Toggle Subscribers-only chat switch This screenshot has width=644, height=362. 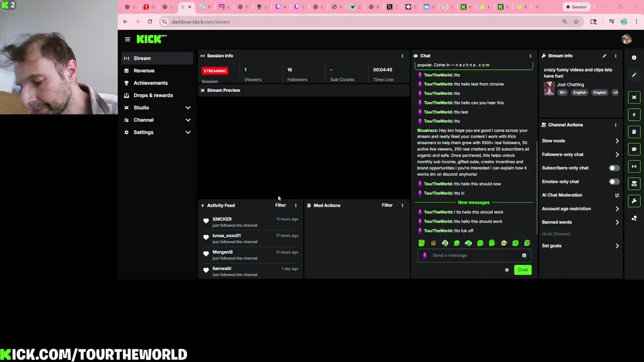[x=614, y=168]
